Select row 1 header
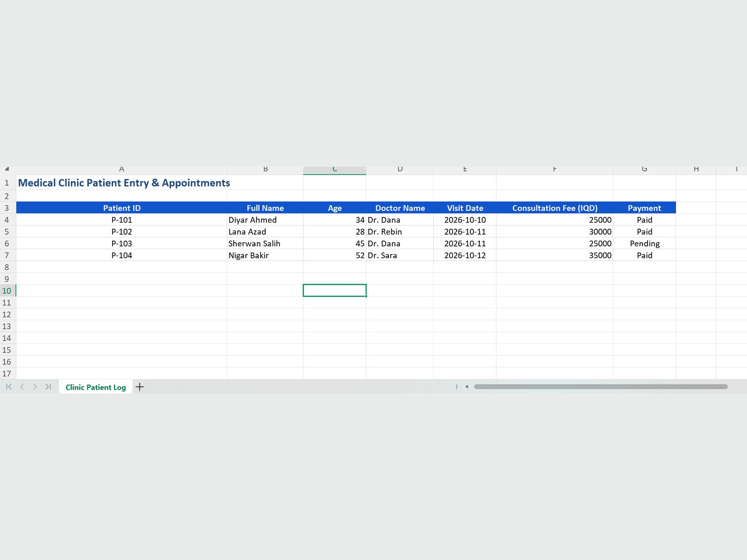This screenshot has width=747, height=560. 7,183
